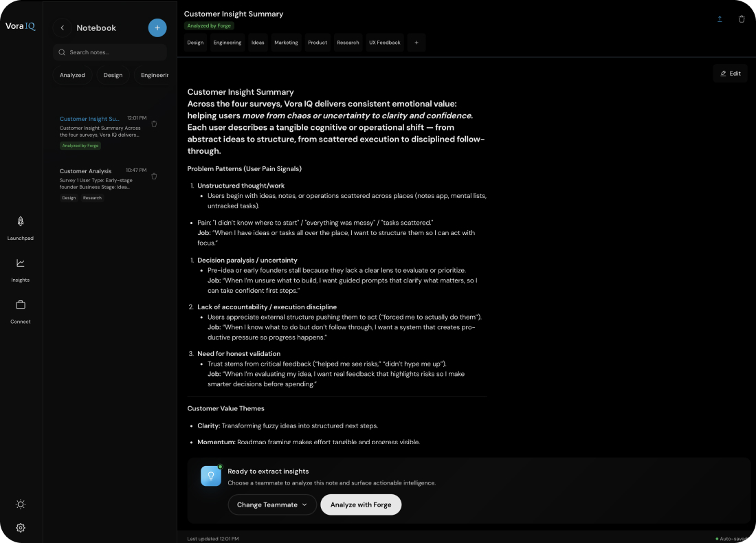Click the Analyze with Forge button
Screen dimensions: 756x543
click(x=361, y=505)
